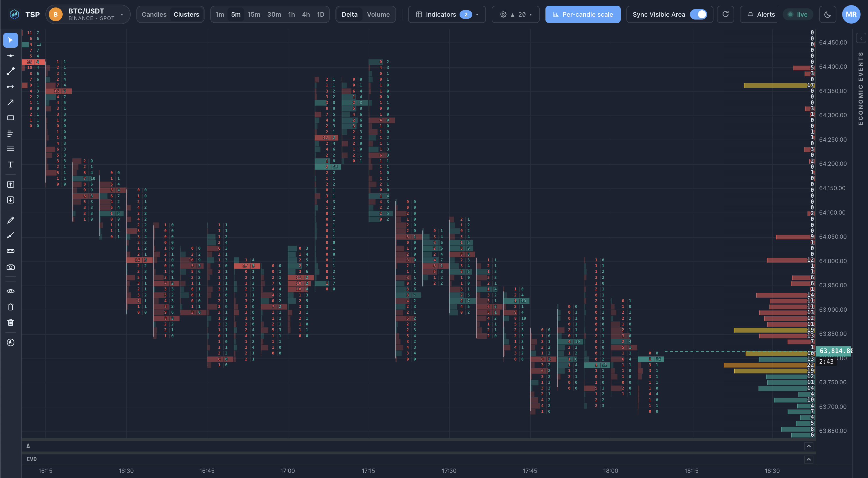Switch to Clusters view

click(x=186, y=14)
